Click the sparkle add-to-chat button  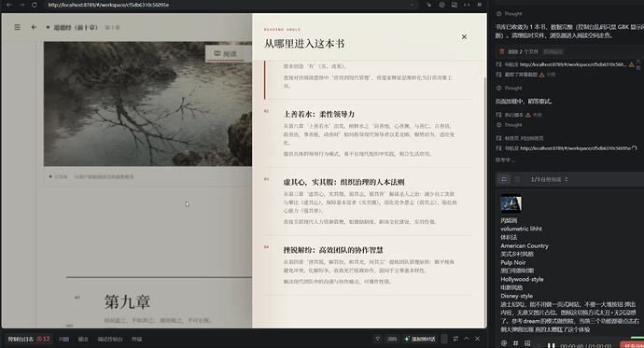coord(420,339)
